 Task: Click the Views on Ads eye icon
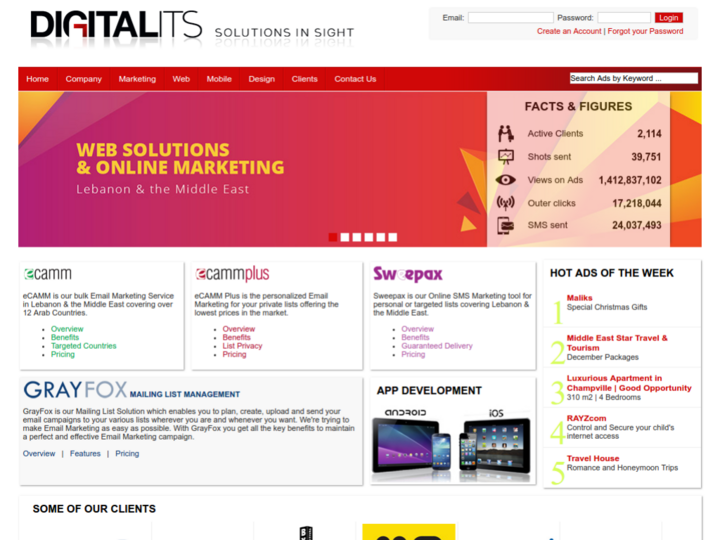click(506, 180)
